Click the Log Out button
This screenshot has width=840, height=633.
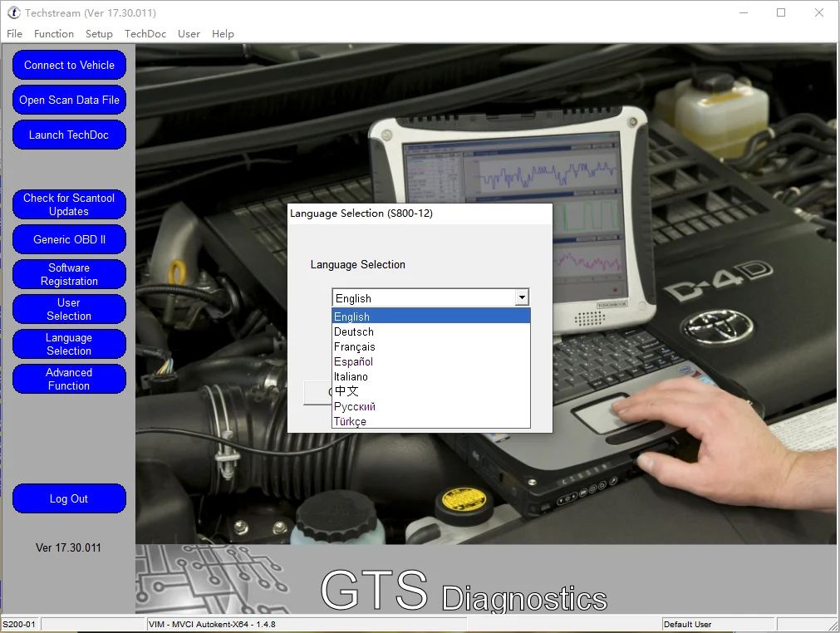69,498
